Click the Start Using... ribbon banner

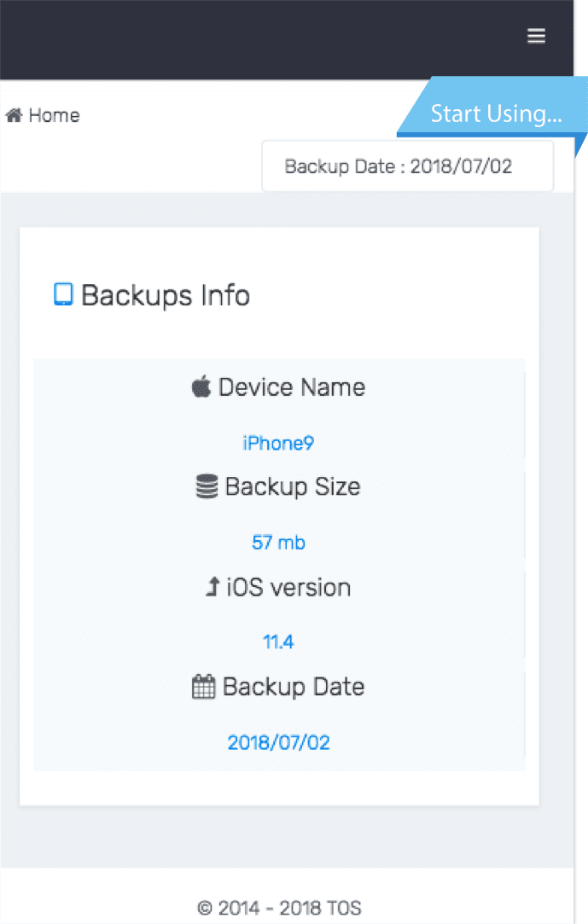pyautogui.click(x=495, y=113)
